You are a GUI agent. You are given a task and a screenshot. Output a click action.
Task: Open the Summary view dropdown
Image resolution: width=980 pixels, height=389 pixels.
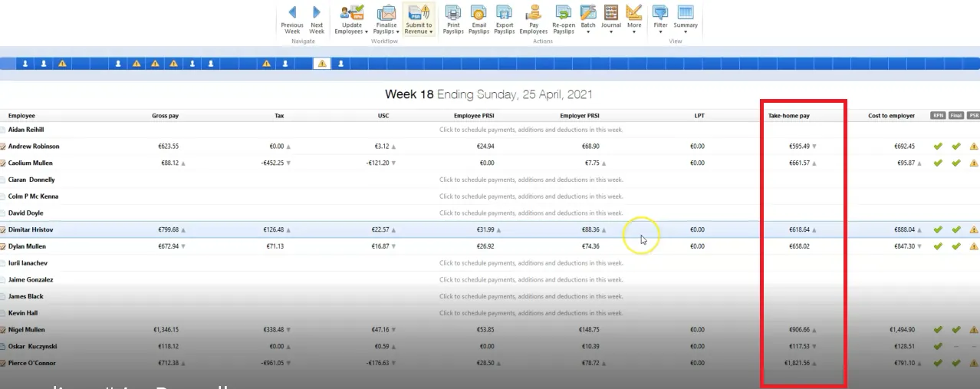[686, 19]
